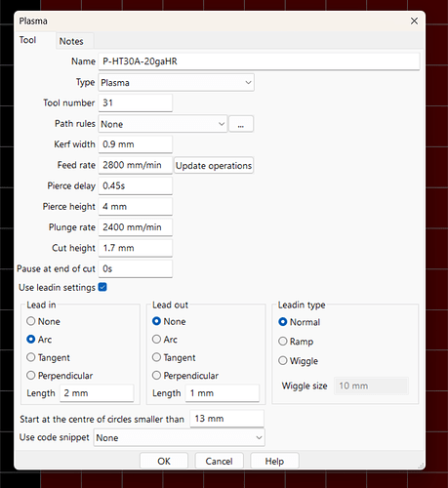Click the Update operations button
The height and width of the screenshot is (488, 448).
tap(214, 165)
